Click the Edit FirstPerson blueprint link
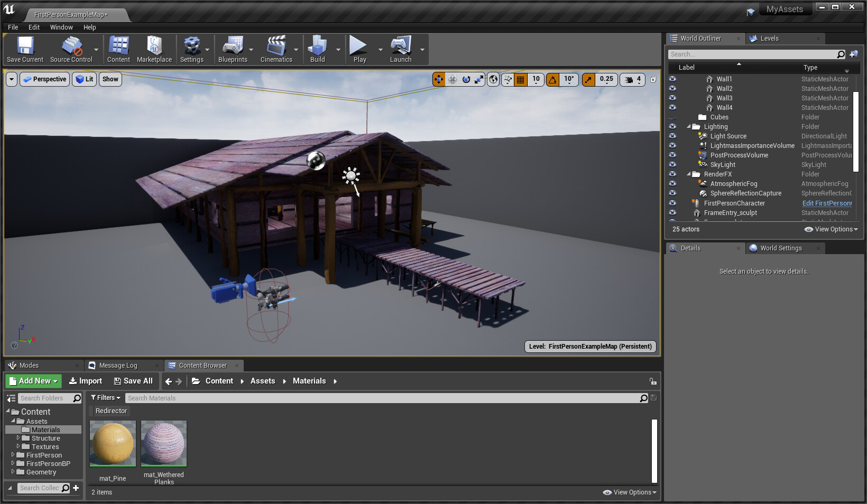The image size is (867, 504). [x=827, y=203]
